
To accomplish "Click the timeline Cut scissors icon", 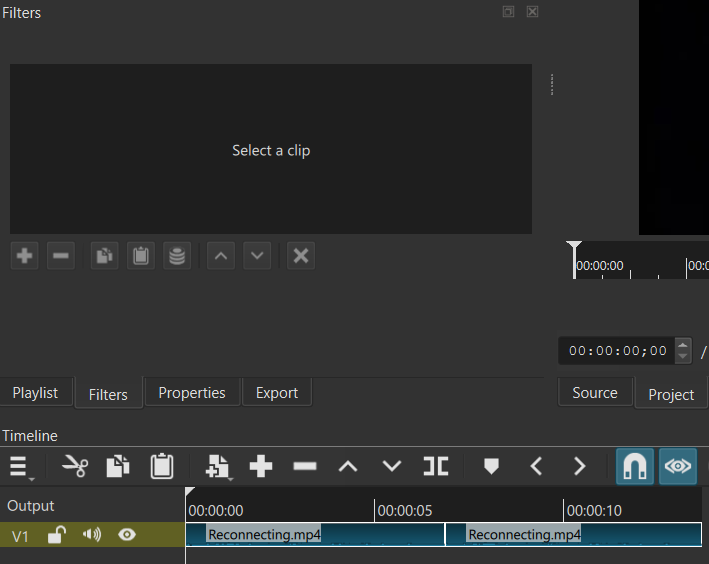I will 75,466.
